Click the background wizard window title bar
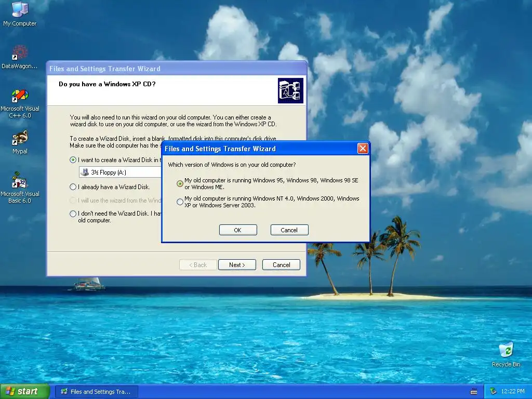The image size is (532, 399). (177, 69)
